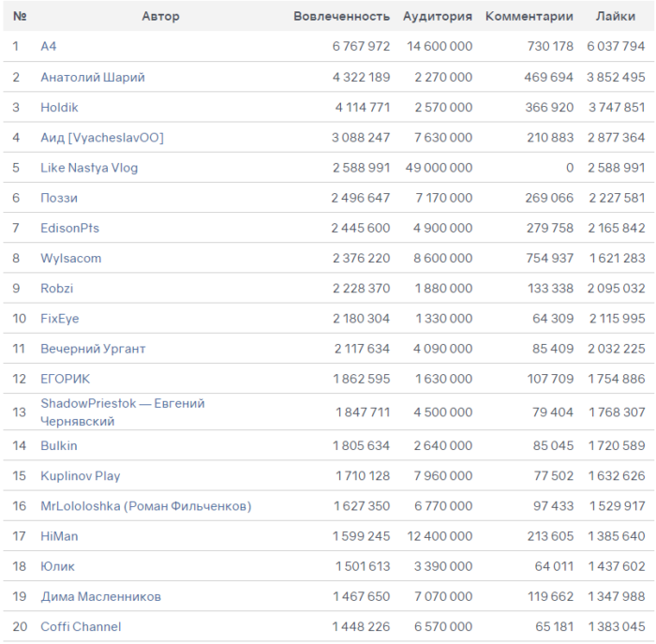Select audience value 14 600 000
This screenshot has height=644, width=656.
coord(440,46)
